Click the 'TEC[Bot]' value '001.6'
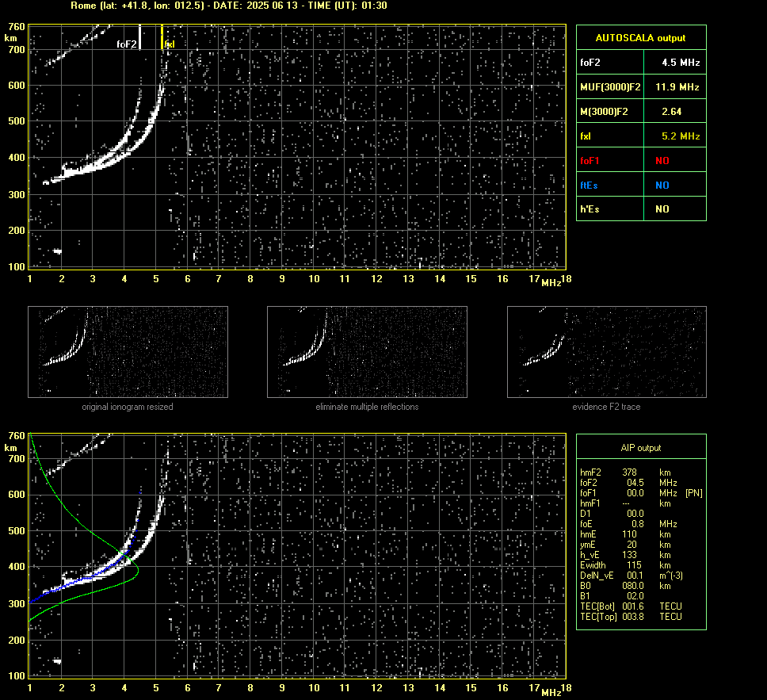This screenshot has width=767, height=700. (x=633, y=606)
